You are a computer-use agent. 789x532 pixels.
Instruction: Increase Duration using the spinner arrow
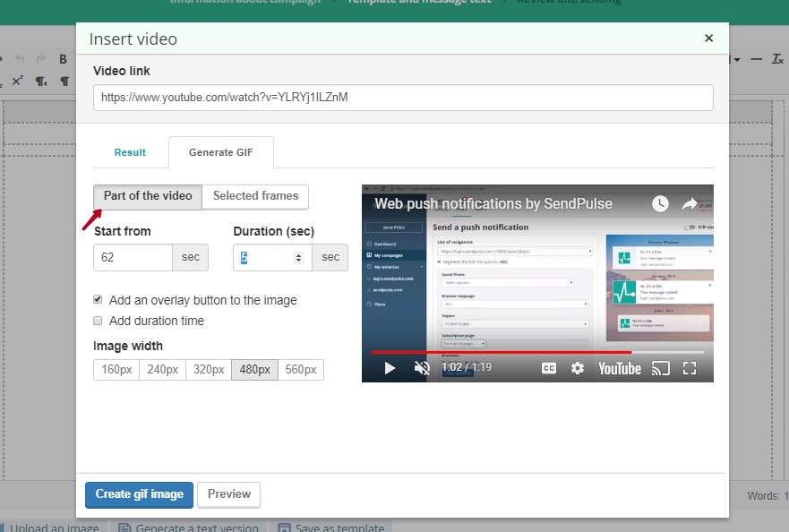point(299,253)
